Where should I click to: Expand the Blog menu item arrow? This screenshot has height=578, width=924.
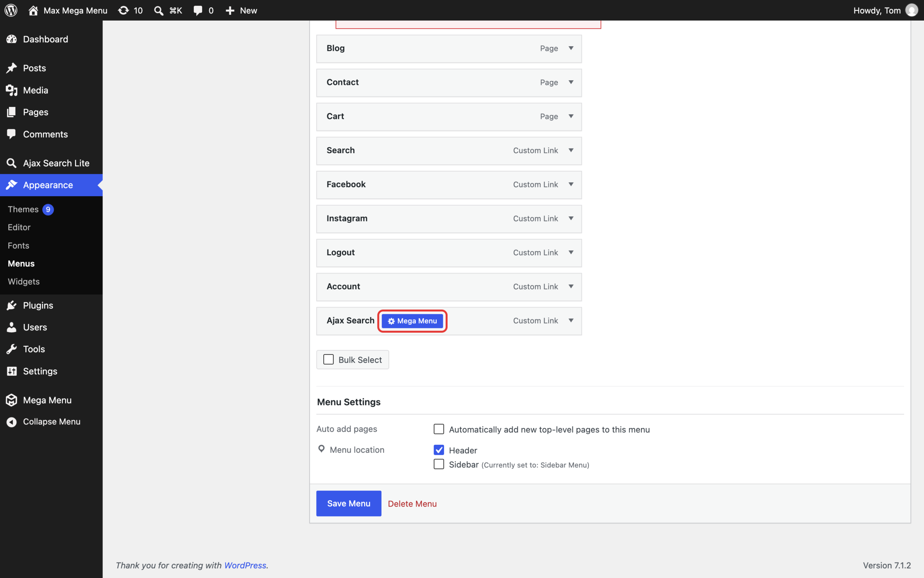pos(571,48)
